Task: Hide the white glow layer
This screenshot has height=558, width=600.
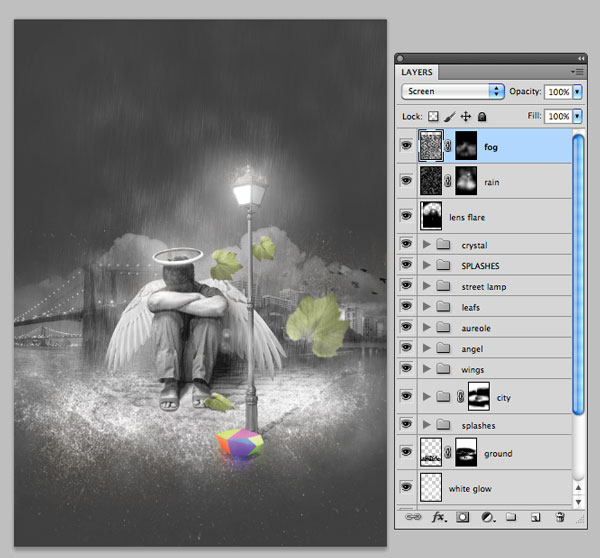Action: [406, 487]
